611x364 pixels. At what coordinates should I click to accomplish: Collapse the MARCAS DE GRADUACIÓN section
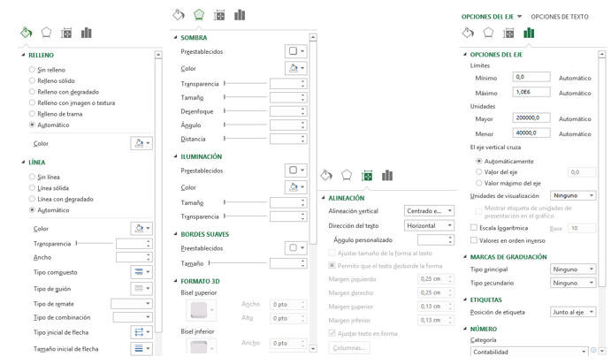(466, 257)
